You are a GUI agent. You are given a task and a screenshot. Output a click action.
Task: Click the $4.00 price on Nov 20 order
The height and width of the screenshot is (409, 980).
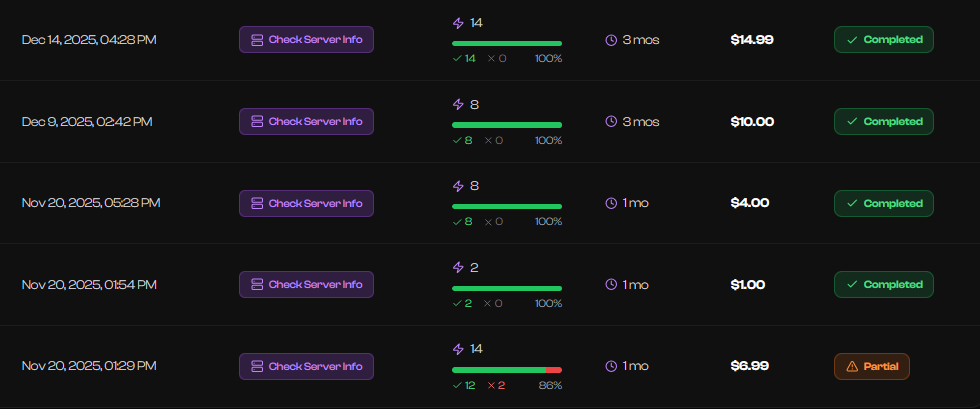(750, 203)
